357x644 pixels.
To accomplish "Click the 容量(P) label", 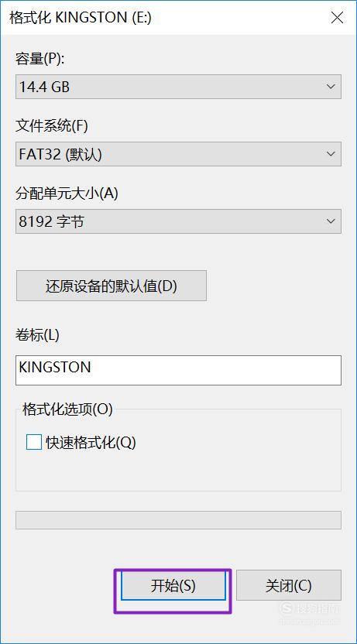I will coord(40,59).
